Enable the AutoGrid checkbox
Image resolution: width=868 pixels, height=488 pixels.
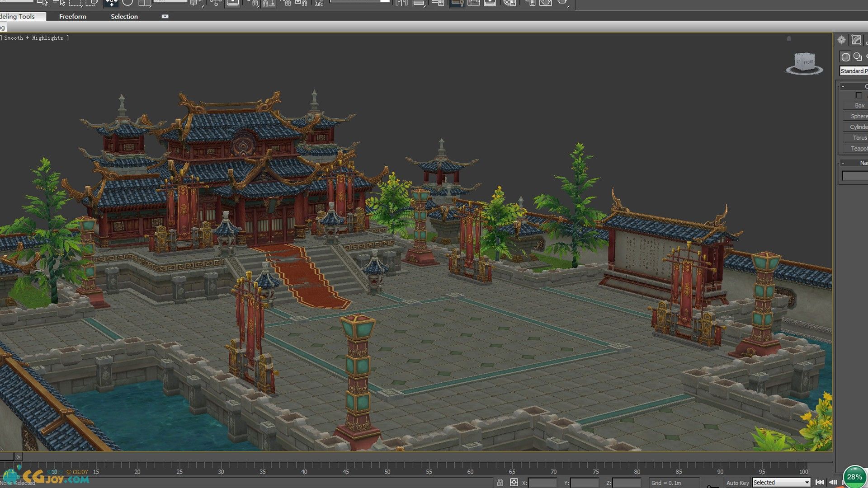point(859,95)
